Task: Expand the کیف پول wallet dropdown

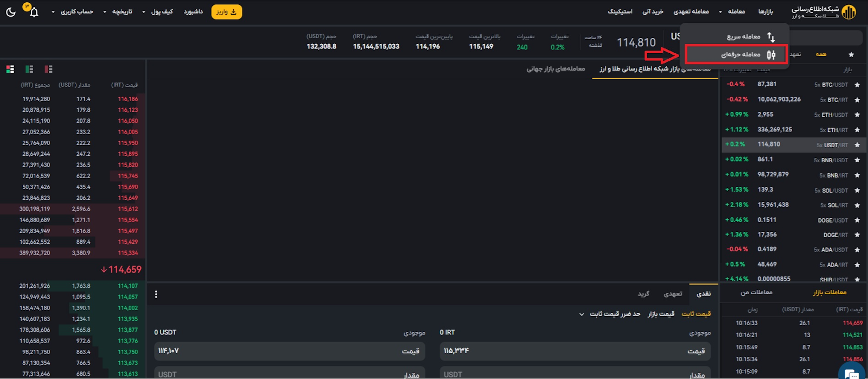Action: tap(157, 12)
